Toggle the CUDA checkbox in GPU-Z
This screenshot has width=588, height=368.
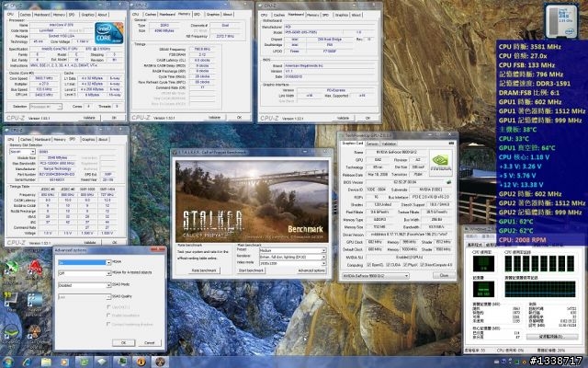pos(387,265)
